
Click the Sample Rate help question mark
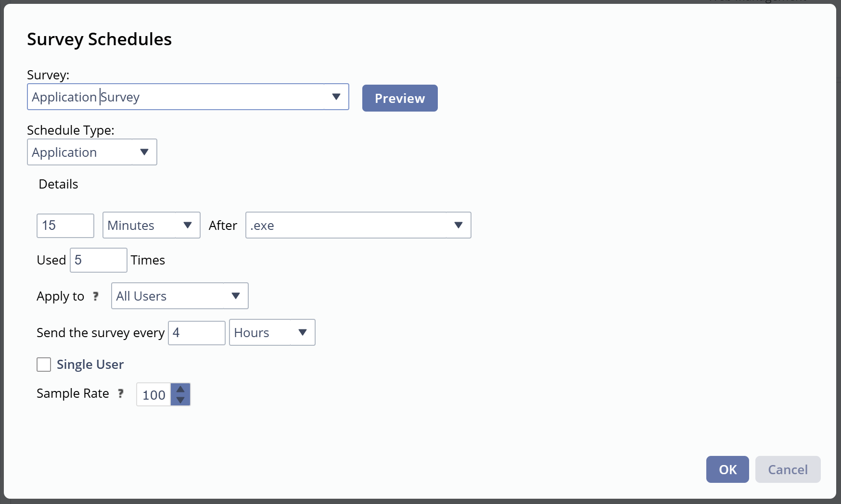click(x=121, y=393)
